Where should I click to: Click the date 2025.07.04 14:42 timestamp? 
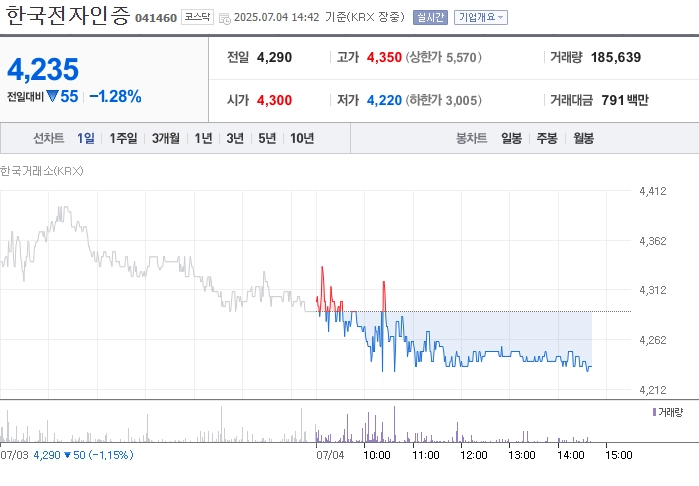(276, 17)
